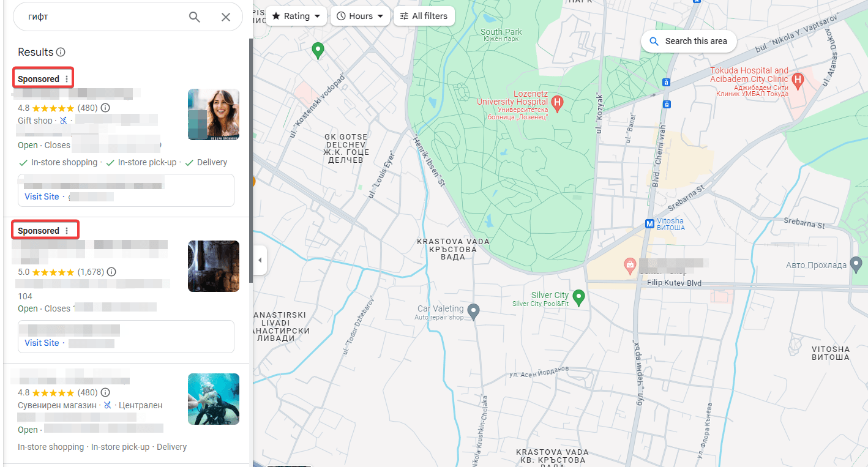Image resolution: width=868 pixels, height=467 pixels.
Task: Select Lozenetz University Hospital marker
Action: pyautogui.click(x=557, y=103)
